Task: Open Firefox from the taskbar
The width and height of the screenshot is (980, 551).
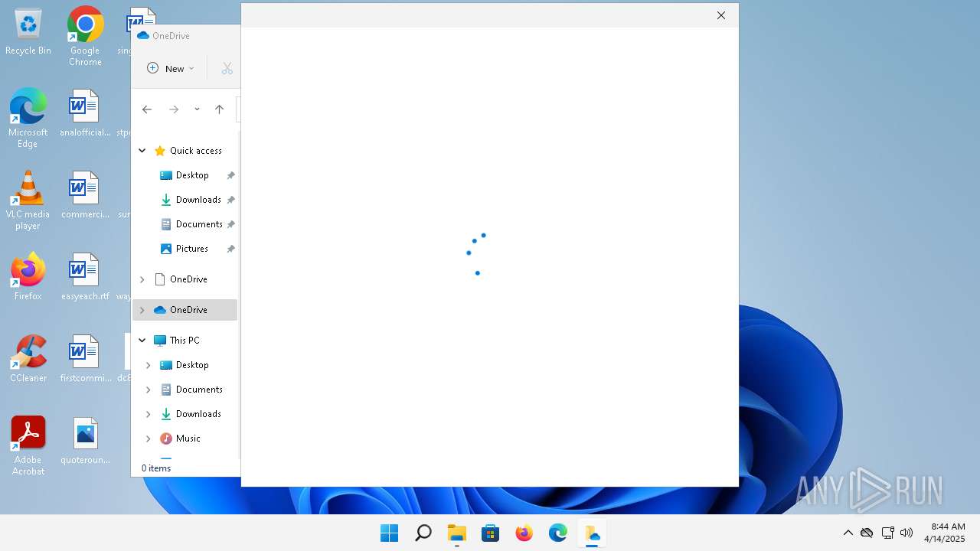Action: tap(524, 533)
